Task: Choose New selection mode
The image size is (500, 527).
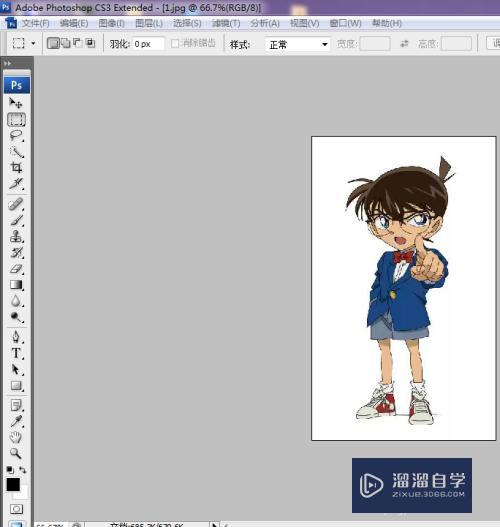Action: (x=53, y=43)
